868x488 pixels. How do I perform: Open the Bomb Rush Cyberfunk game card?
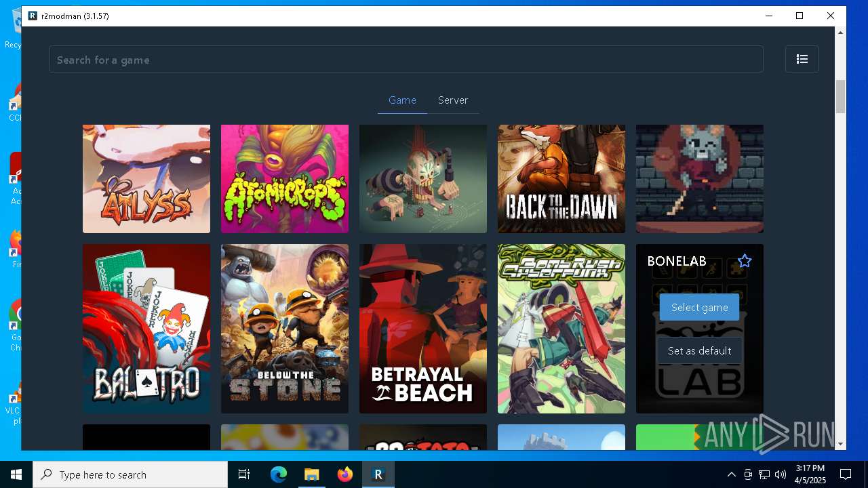coord(561,329)
